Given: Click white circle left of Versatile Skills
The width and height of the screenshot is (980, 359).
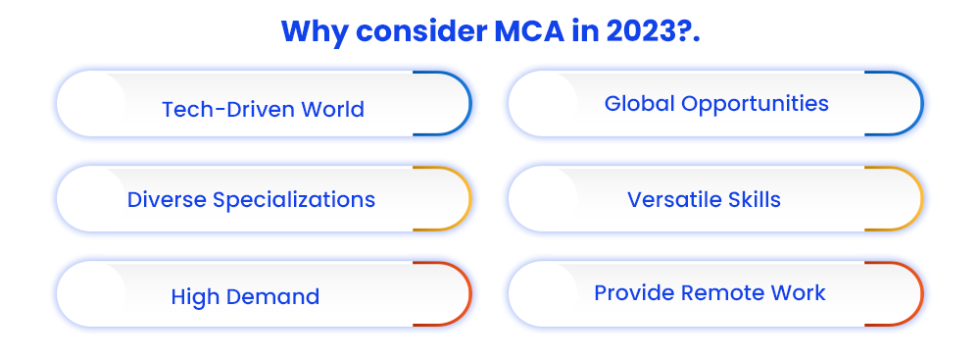Looking at the screenshot, I should (543, 199).
